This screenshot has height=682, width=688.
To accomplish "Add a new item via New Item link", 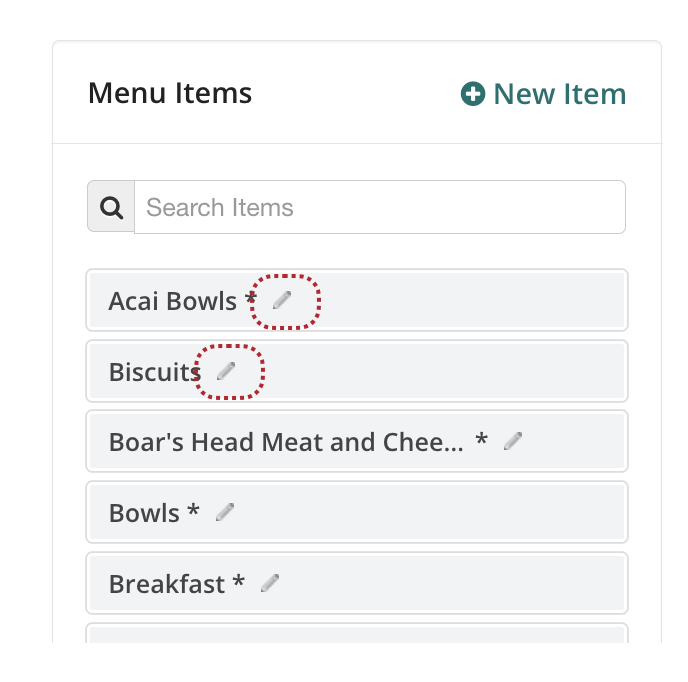I will point(559,94).
